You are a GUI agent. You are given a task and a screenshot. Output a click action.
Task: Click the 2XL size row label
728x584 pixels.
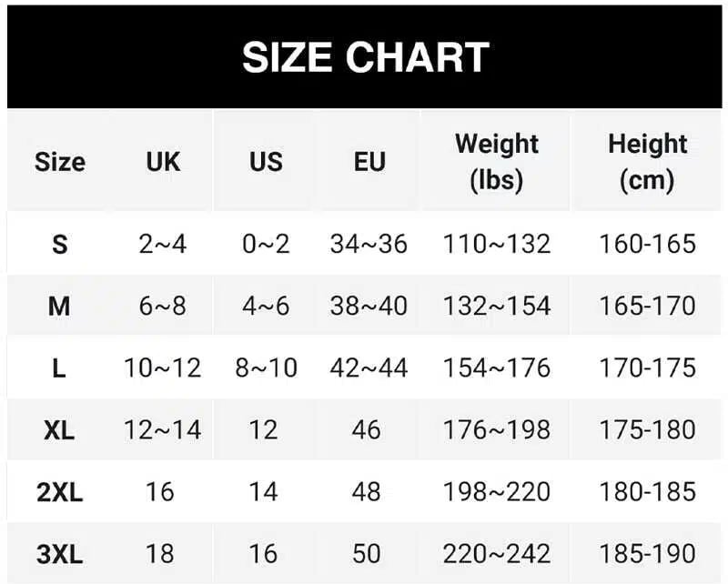[x=59, y=492]
